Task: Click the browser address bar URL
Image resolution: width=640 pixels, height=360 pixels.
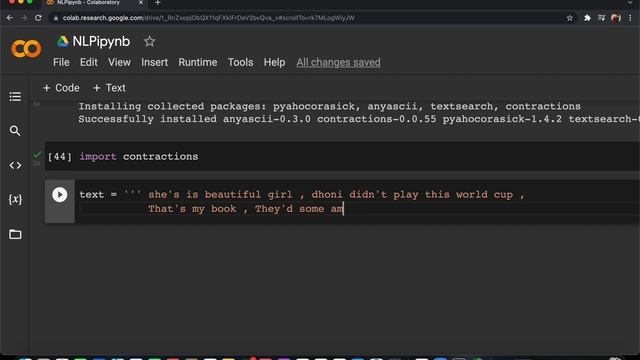Action: point(208,18)
